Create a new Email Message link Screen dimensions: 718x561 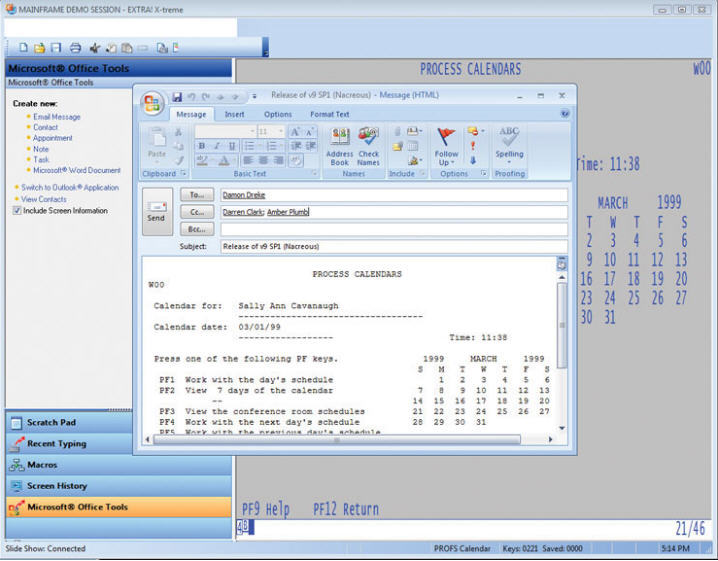point(57,117)
